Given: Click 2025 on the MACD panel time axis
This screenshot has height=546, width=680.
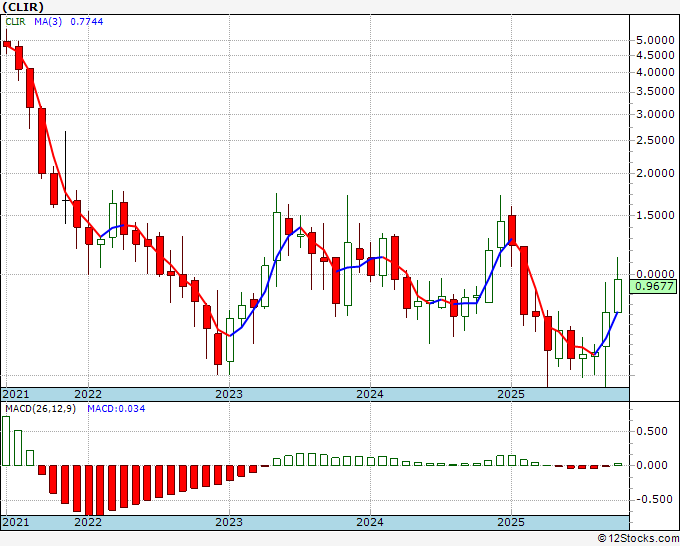Looking at the screenshot, I should point(511,522).
